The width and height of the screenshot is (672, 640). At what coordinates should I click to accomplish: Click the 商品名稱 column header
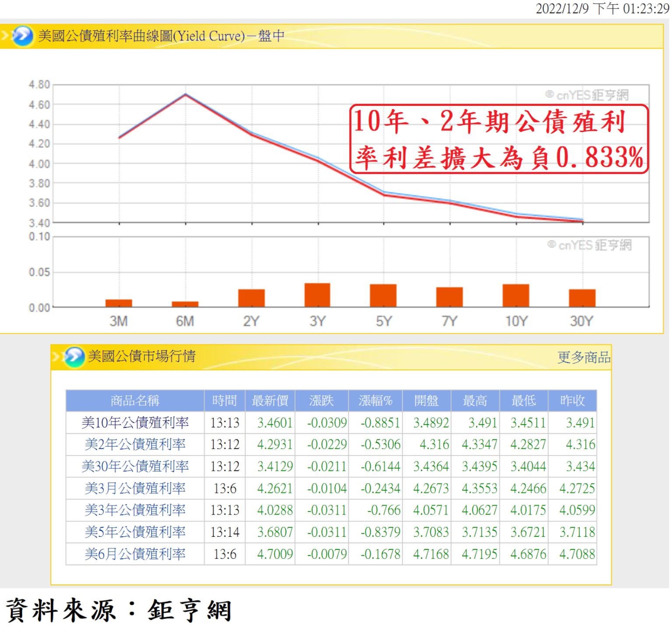point(135,400)
